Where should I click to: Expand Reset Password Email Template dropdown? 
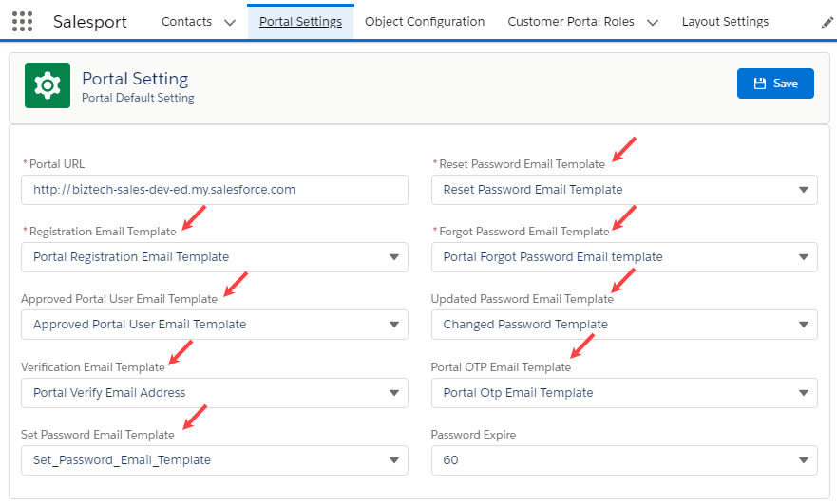(x=624, y=190)
